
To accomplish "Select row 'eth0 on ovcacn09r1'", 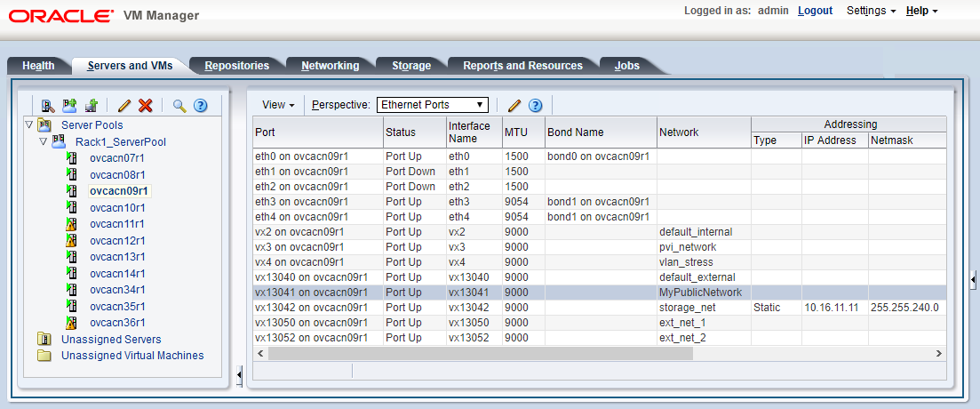I will [x=600, y=156].
